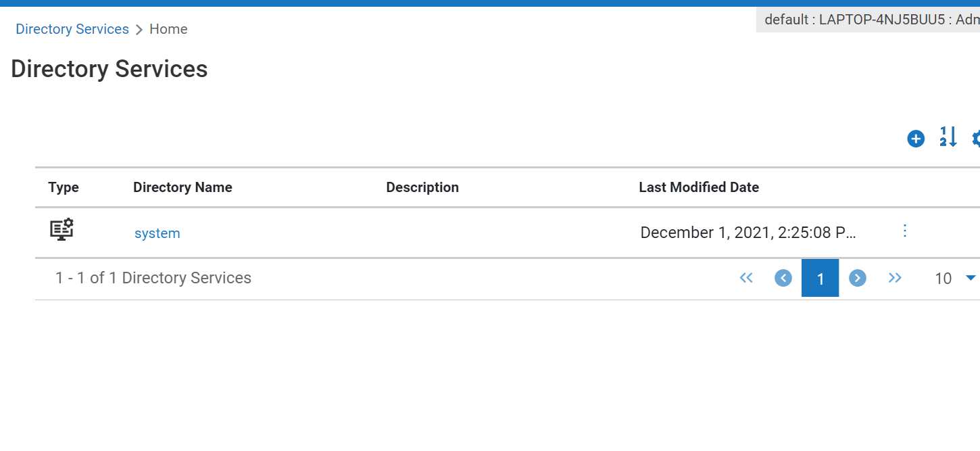Add a new directory service
The height and width of the screenshot is (451, 980).
click(x=916, y=139)
